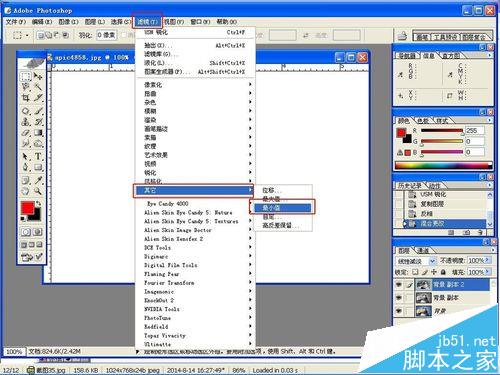Select the Crop tool
This screenshot has height=375, width=500.
coord(26,98)
